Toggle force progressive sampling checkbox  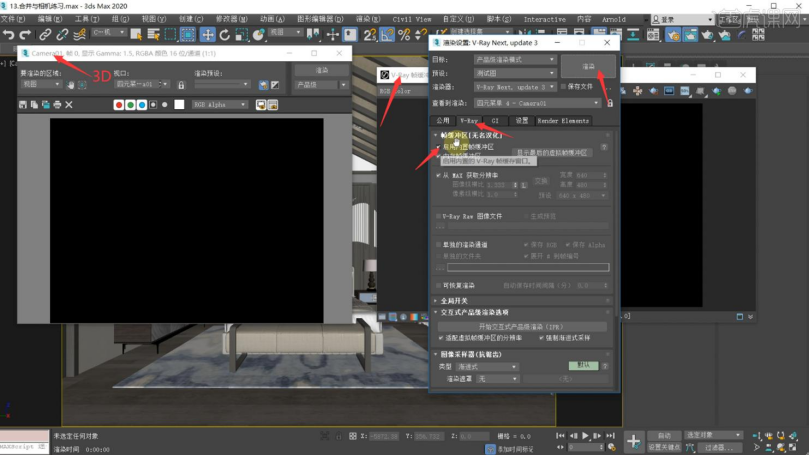coord(541,338)
